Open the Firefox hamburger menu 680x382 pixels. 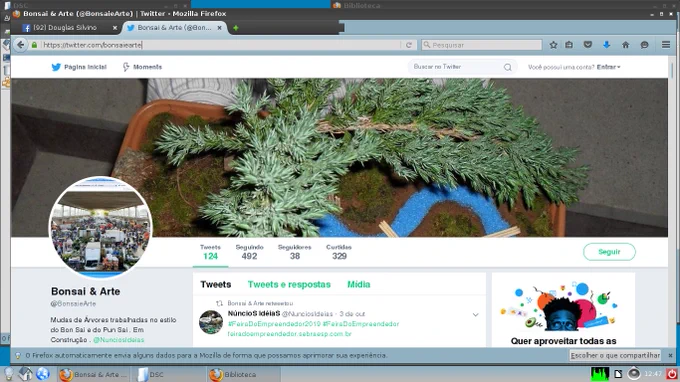[666, 45]
